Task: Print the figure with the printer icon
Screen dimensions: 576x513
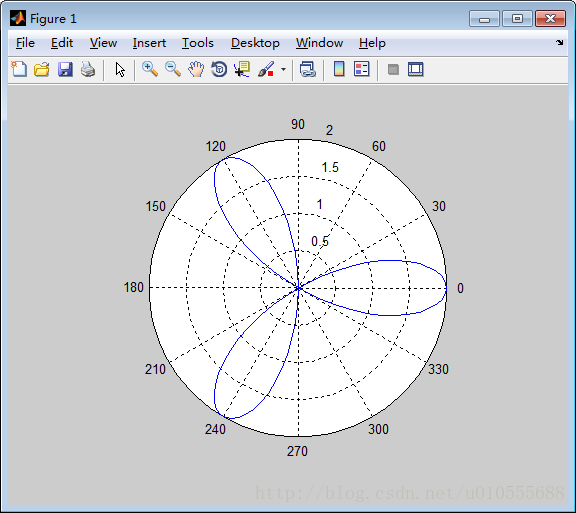Action: pos(88,69)
